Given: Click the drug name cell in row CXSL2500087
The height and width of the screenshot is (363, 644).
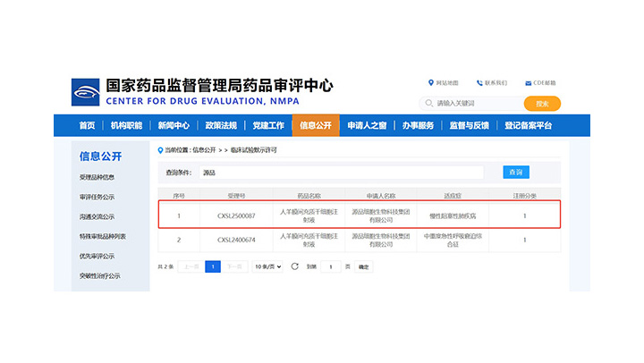Looking at the screenshot, I should point(309,215).
